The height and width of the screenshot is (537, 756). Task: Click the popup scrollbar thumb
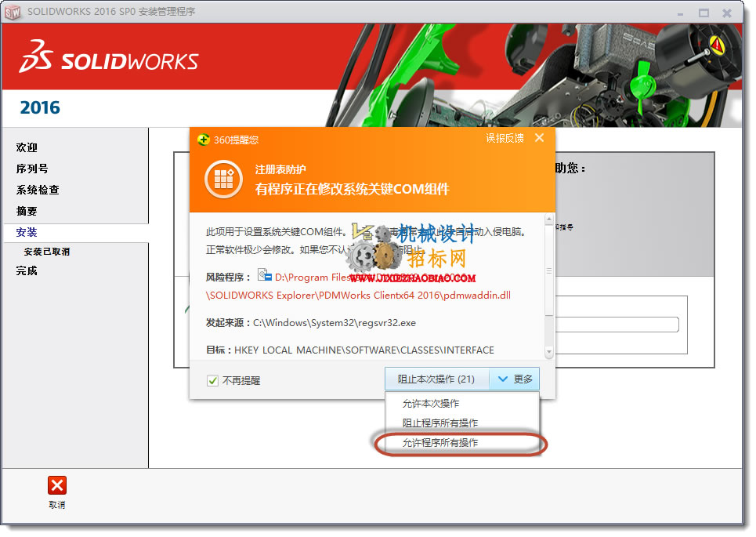(548, 270)
